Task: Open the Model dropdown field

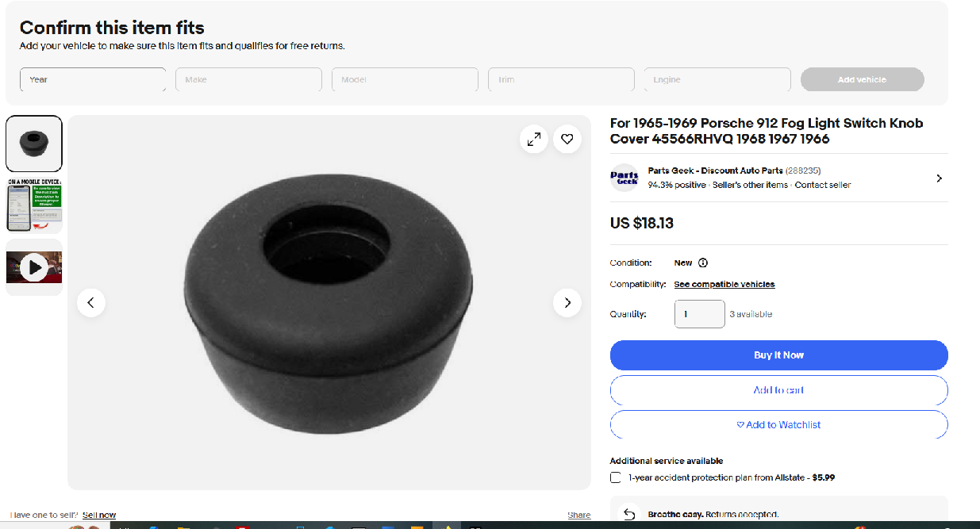Action: [405, 79]
